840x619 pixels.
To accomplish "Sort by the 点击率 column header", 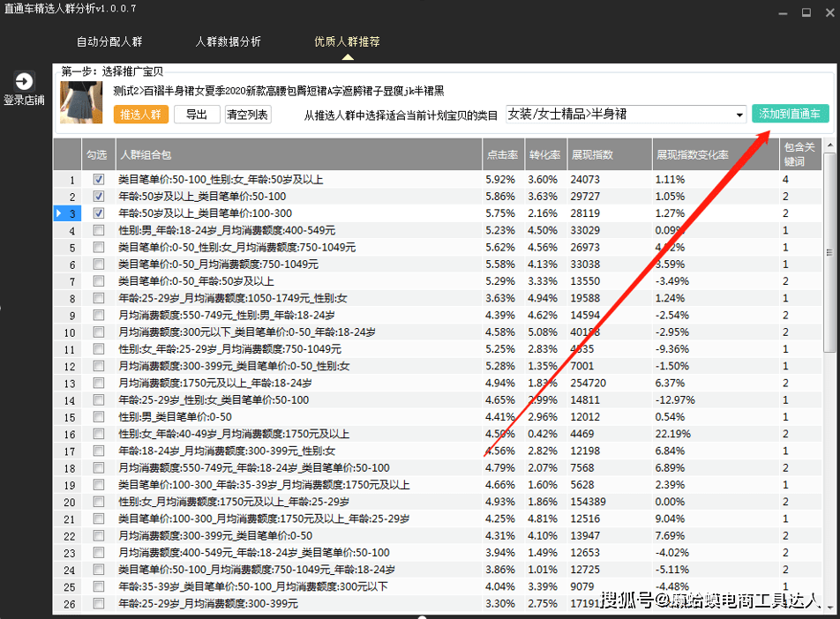I will 503,155.
